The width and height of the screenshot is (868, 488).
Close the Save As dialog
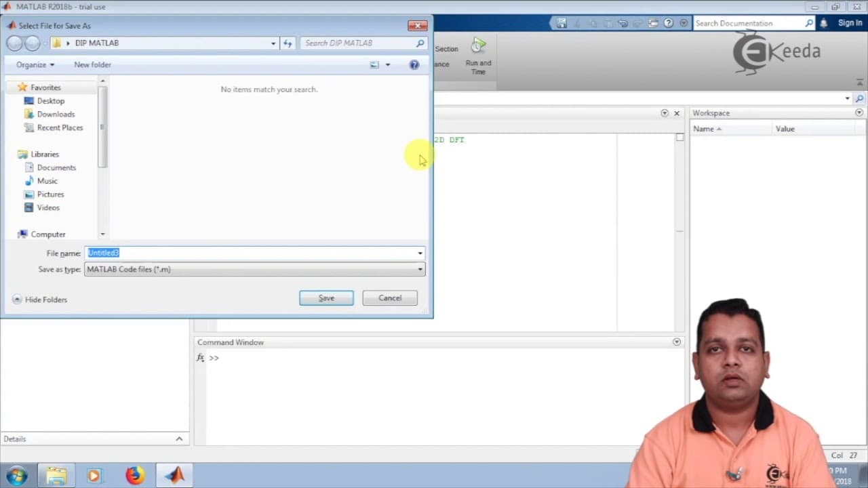coord(417,26)
